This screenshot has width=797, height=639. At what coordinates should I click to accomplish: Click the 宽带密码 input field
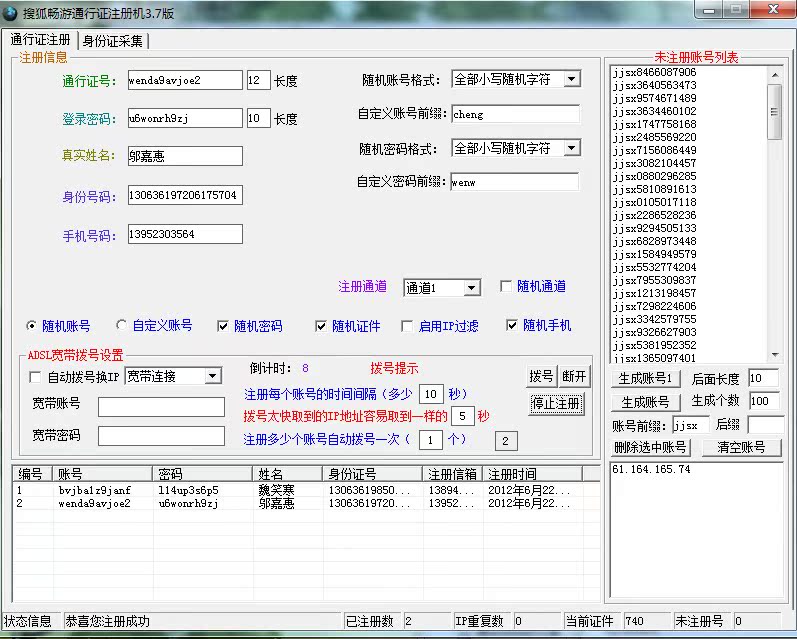coord(161,436)
